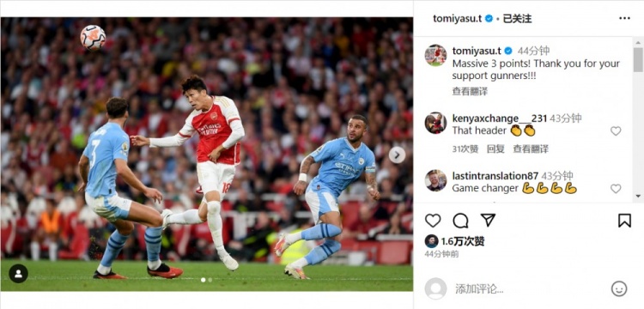Share the post via paper plane icon

[x=488, y=221]
